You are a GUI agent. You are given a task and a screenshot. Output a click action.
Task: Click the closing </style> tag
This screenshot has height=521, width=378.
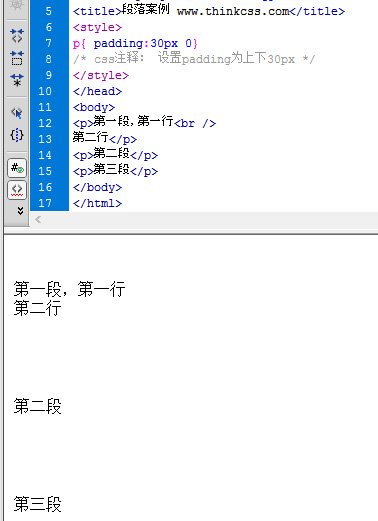101,75
